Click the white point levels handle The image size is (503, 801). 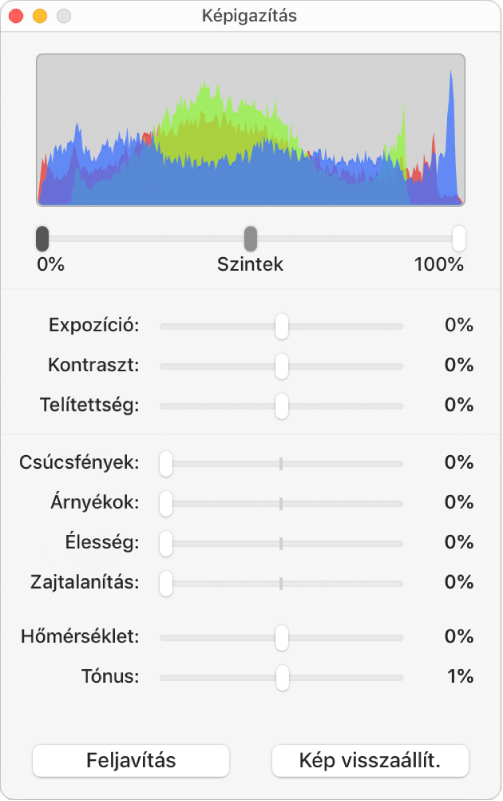pos(459,239)
